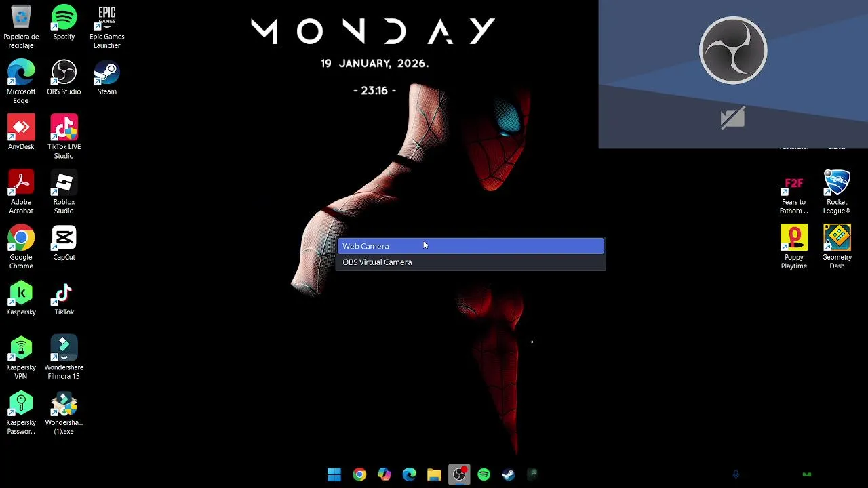Select the AnyDesk desktop icon
868x488 pixels.
coord(21,133)
